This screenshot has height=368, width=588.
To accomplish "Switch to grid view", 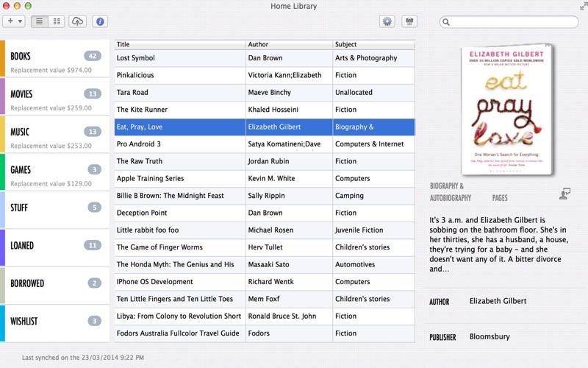I will [57, 21].
